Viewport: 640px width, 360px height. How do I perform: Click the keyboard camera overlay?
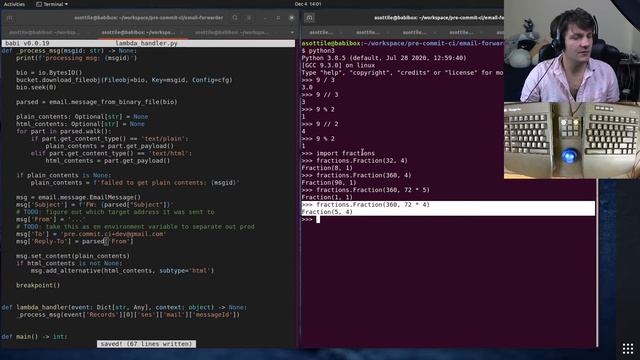(572, 140)
